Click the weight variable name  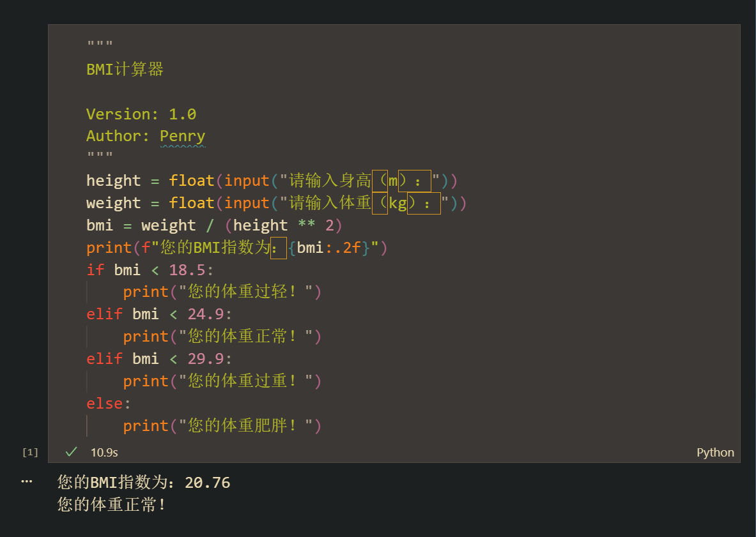click(x=113, y=202)
